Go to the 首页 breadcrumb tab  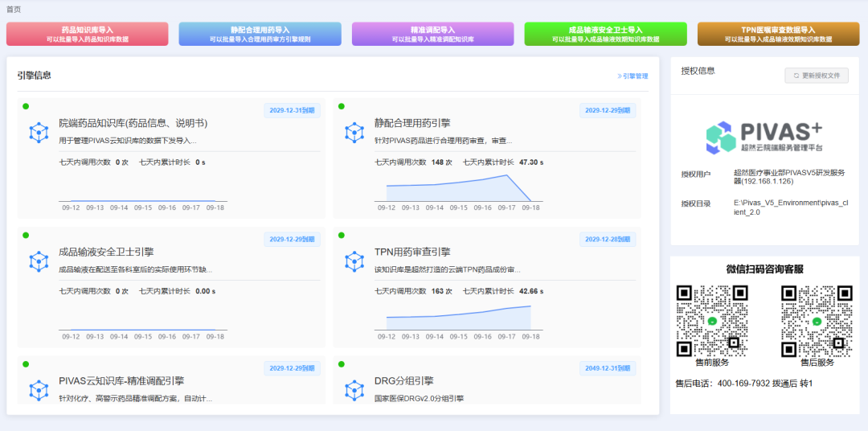14,9
